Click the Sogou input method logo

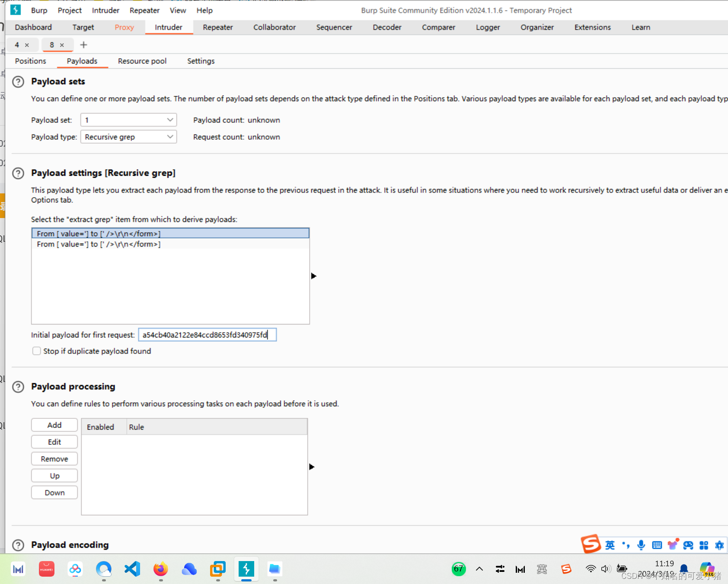[591, 544]
